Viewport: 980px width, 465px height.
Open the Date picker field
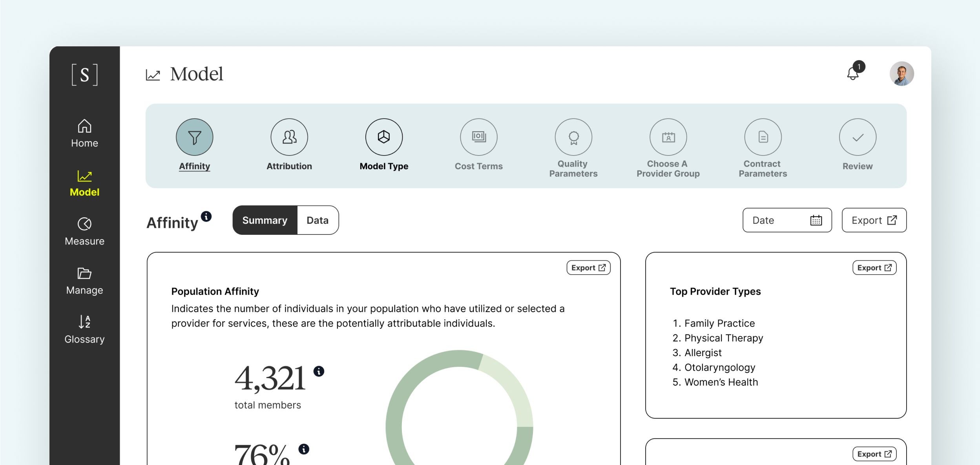(787, 220)
